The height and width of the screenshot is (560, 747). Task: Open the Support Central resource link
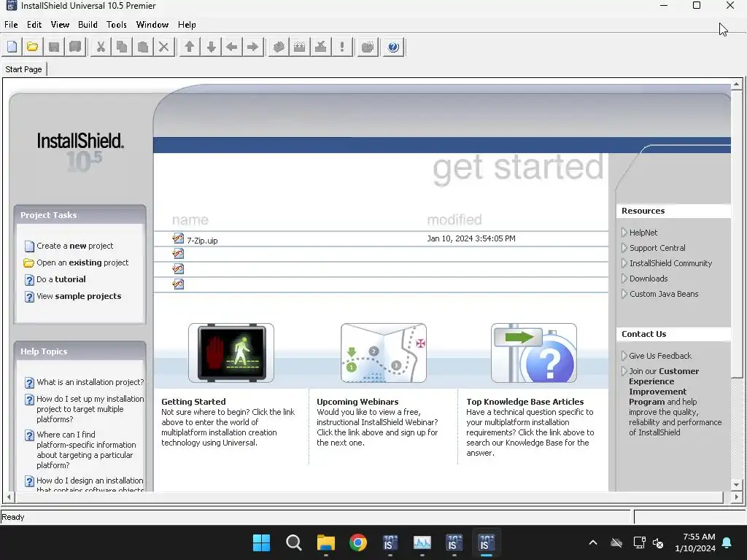coord(657,248)
